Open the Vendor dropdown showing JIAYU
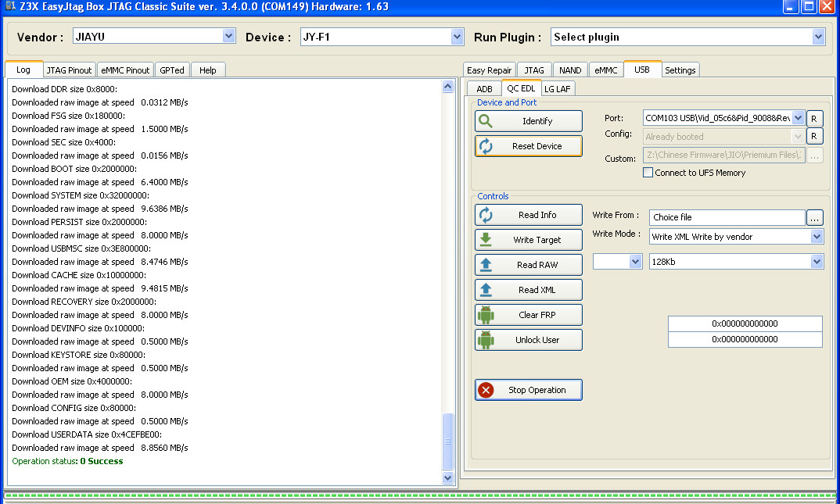840x504 pixels. click(228, 36)
